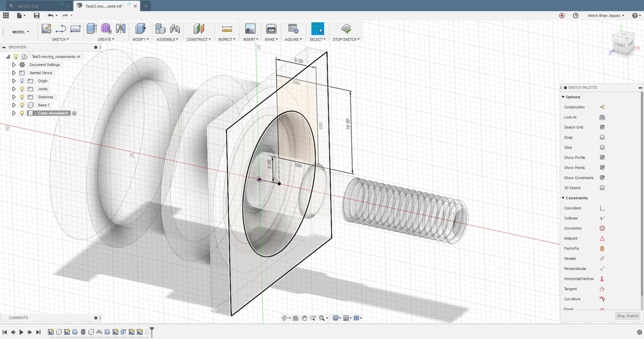Click the Insert image icon
Viewport: 644px width, 339px height.
[250, 29]
